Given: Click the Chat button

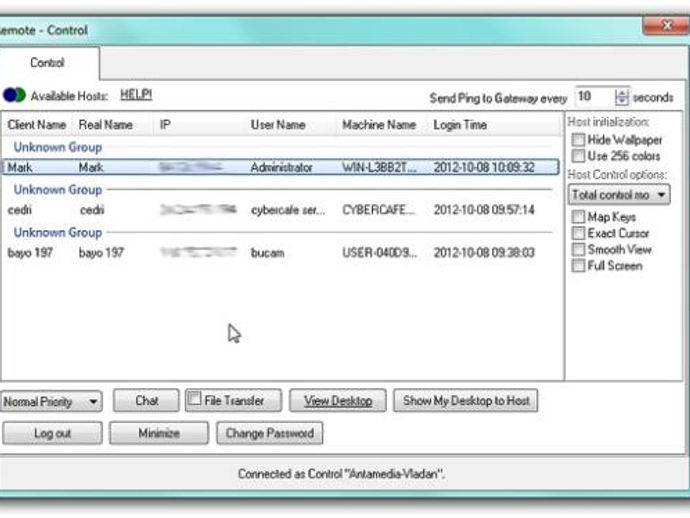Looking at the screenshot, I should pyautogui.click(x=147, y=400).
